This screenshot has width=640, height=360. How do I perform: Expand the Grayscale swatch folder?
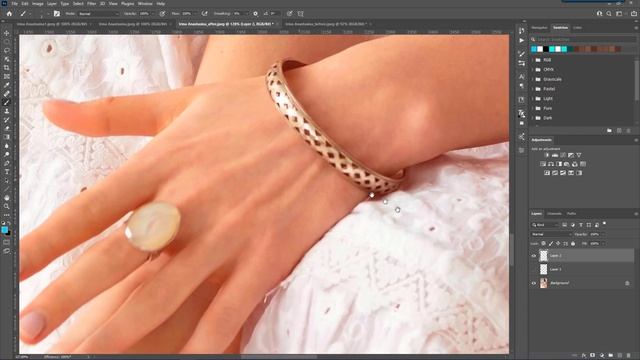532,79
